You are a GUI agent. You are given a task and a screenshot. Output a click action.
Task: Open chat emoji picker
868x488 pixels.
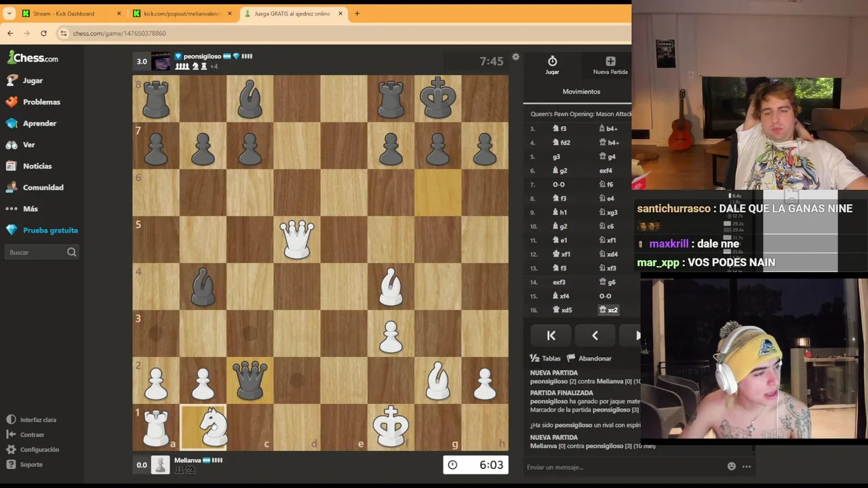coord(731,466)
